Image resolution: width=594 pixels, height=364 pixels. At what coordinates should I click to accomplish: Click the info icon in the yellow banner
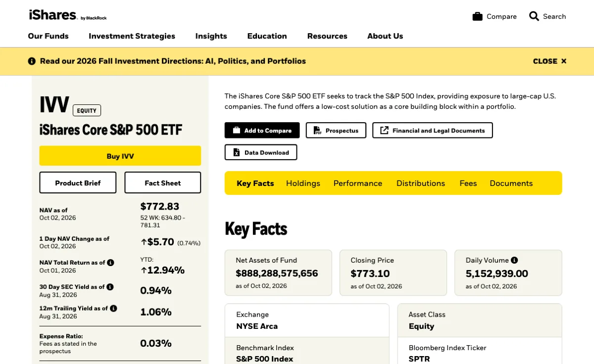32,61
